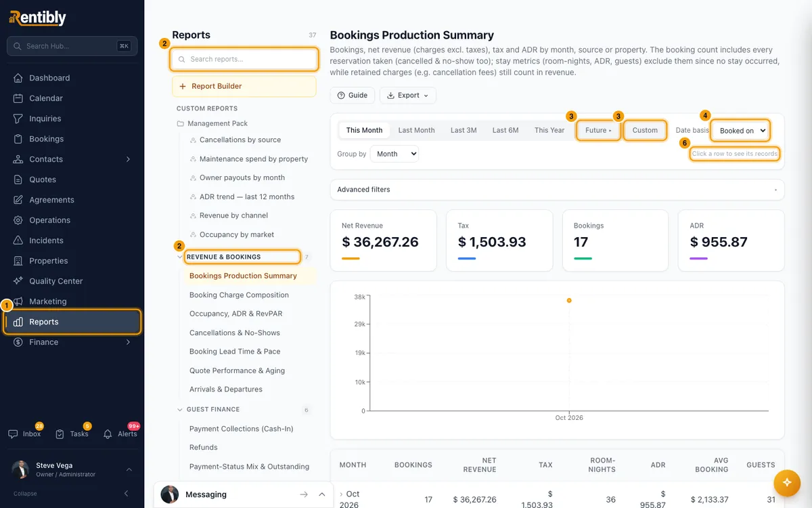Click the Marketing megaphone icon
Viewport: 812px width, 508px height.
pyautogui.click(x=18, y=301)
